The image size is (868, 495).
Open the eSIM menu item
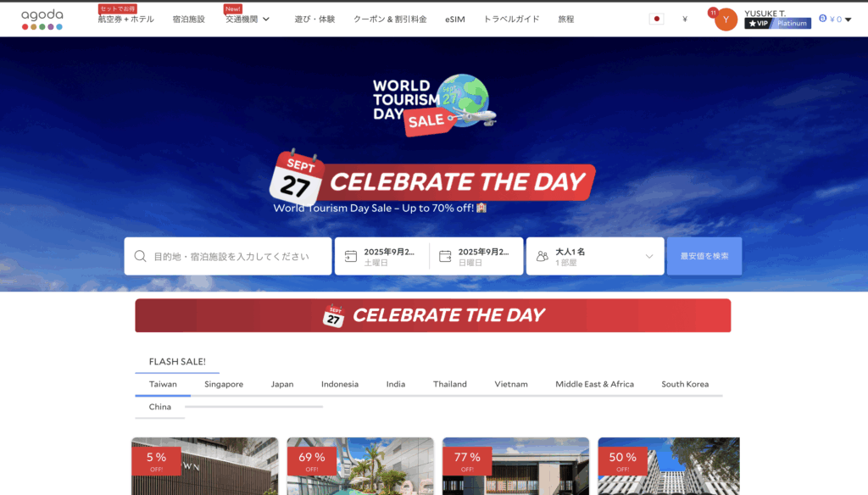pyautogui.click(x=455, y=19)
